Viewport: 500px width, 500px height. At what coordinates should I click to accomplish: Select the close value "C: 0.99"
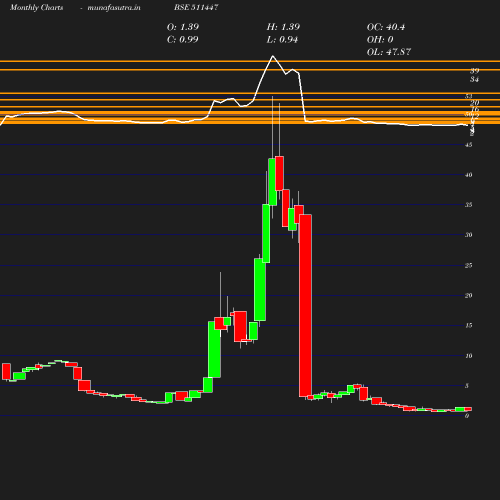pos(182,39)
